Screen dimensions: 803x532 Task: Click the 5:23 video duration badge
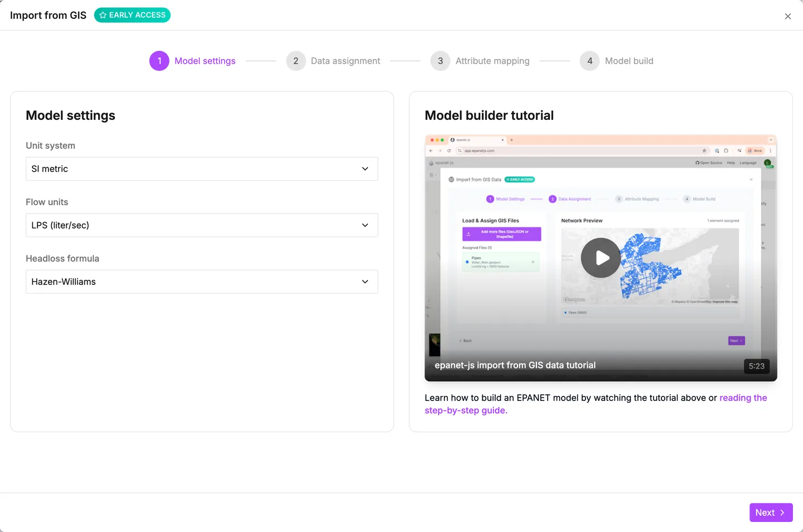[x=757, y=366]
